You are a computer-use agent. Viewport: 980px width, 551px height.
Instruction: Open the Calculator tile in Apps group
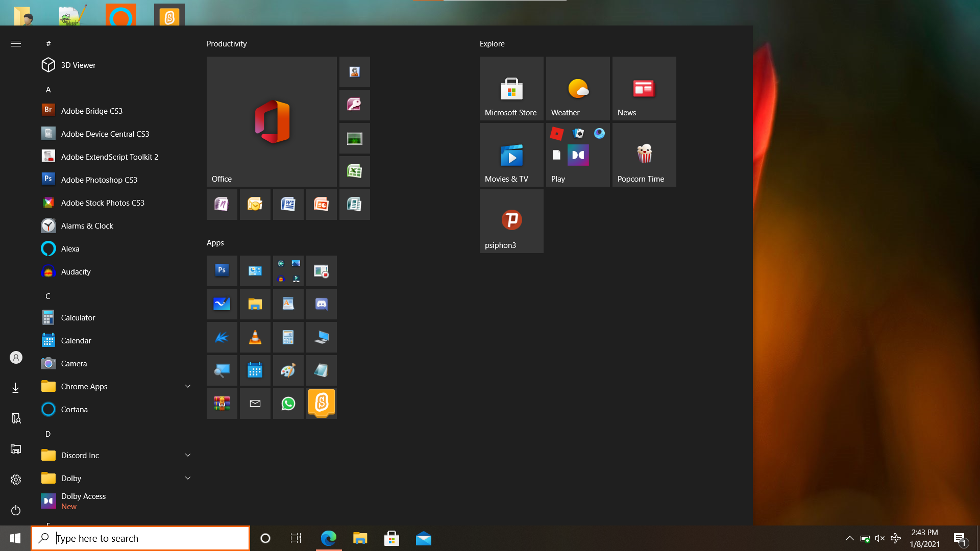coord(288,337)
